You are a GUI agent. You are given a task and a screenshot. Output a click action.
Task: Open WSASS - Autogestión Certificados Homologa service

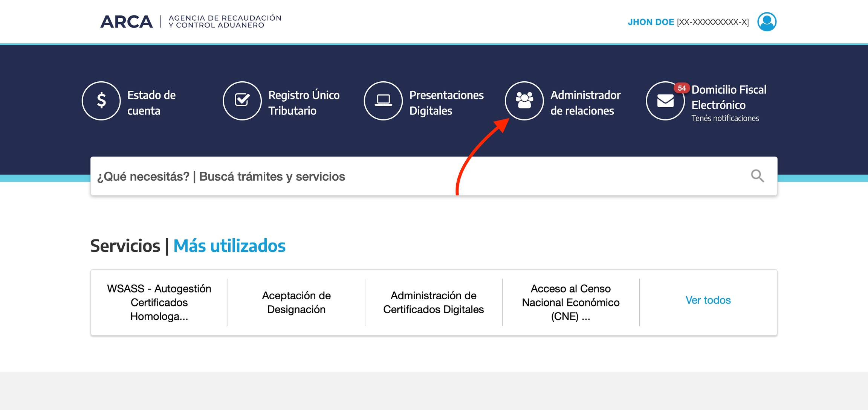[159, 302]
